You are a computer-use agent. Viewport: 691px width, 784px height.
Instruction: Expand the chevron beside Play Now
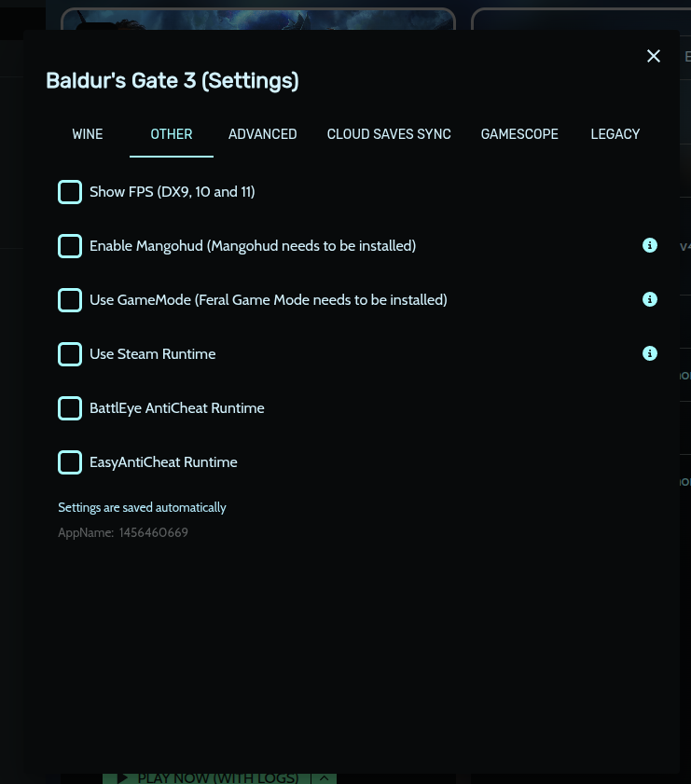[x=325, y=778]
